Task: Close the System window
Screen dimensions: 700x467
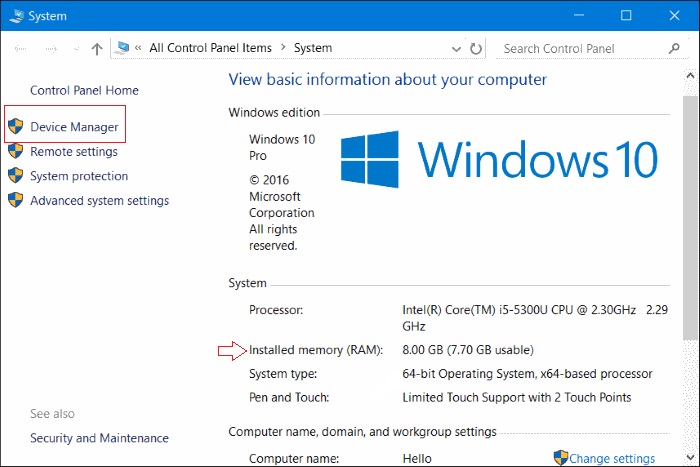Action: point(674,15)
